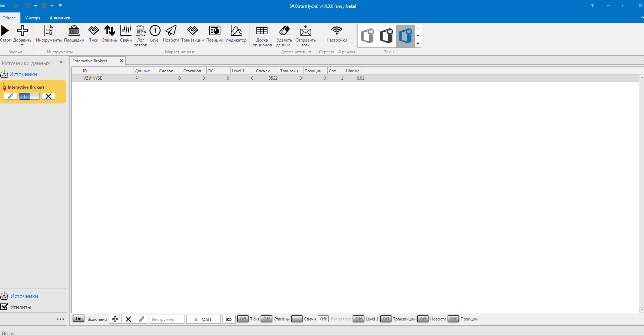Expand the gear dropdown arrow in title bar
The image size is (644, 335).
click(36, 6)
